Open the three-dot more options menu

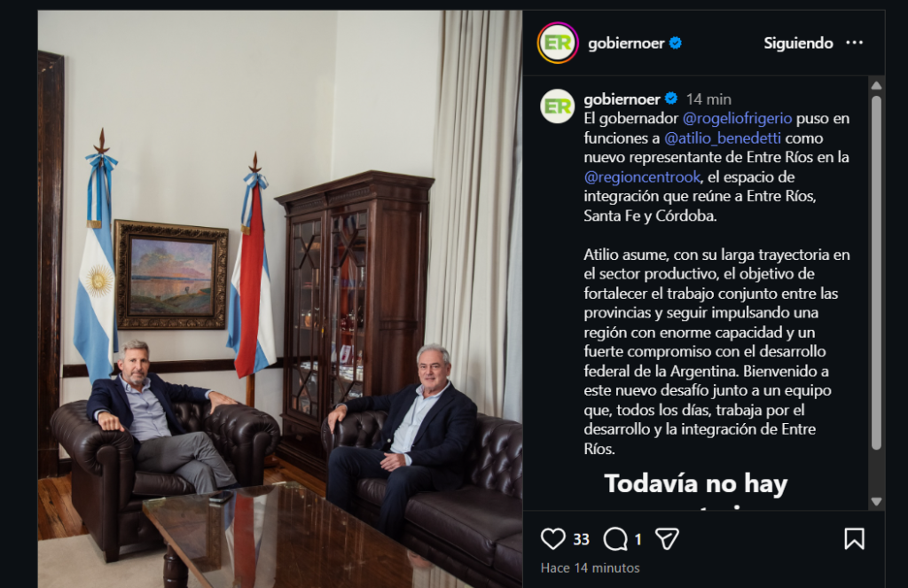[x=854, y=43]
